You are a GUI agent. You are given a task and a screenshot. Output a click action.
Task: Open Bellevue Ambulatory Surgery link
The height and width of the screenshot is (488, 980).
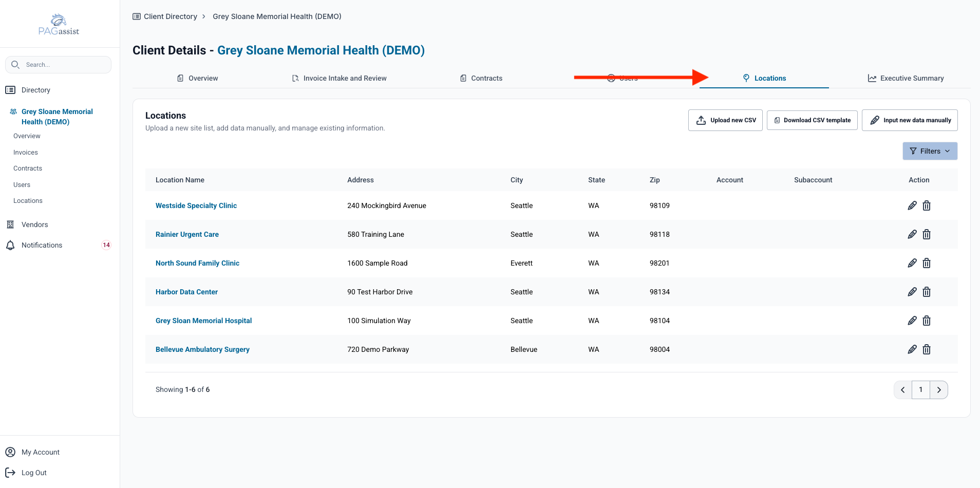202,349
